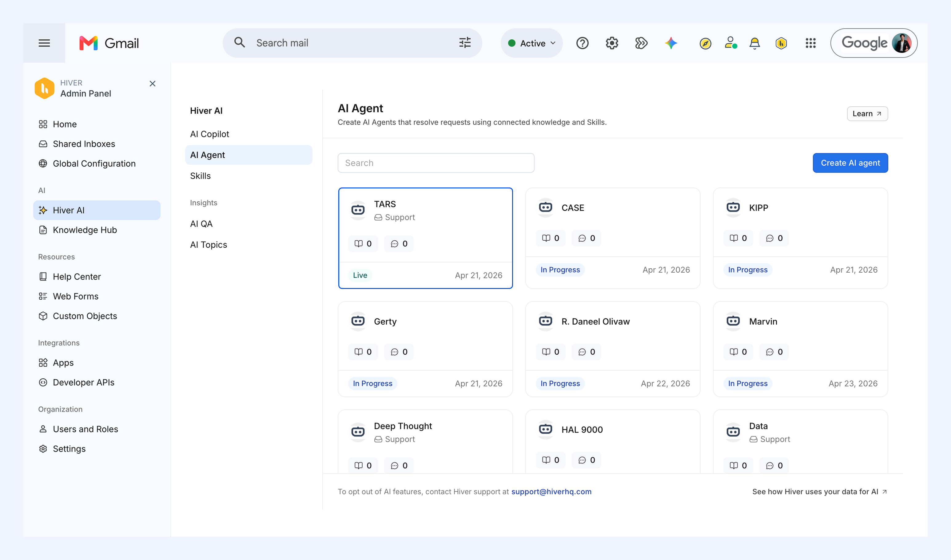Click Create AI agent button
This screenshot has height=560, width=951.
point(850,163)
